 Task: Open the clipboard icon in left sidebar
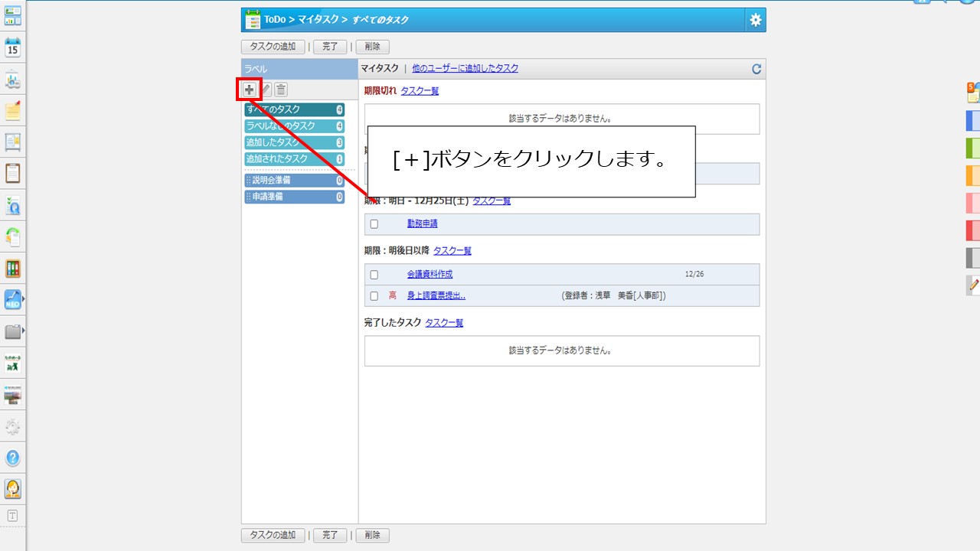[x=13, y=173]
